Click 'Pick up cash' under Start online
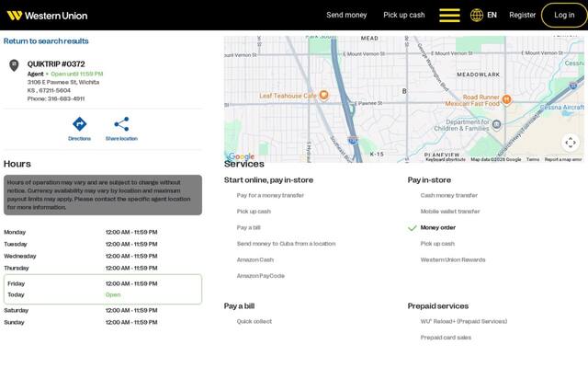Screen dimensions: 588x368 pyautogui.click(x=254, y=212)
